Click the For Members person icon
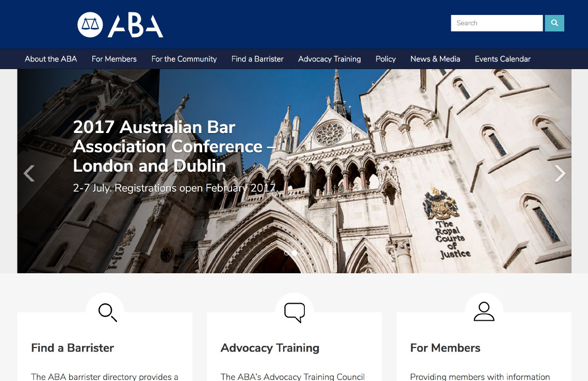Screen dimensions: 588x381 (x=484, y=311)
